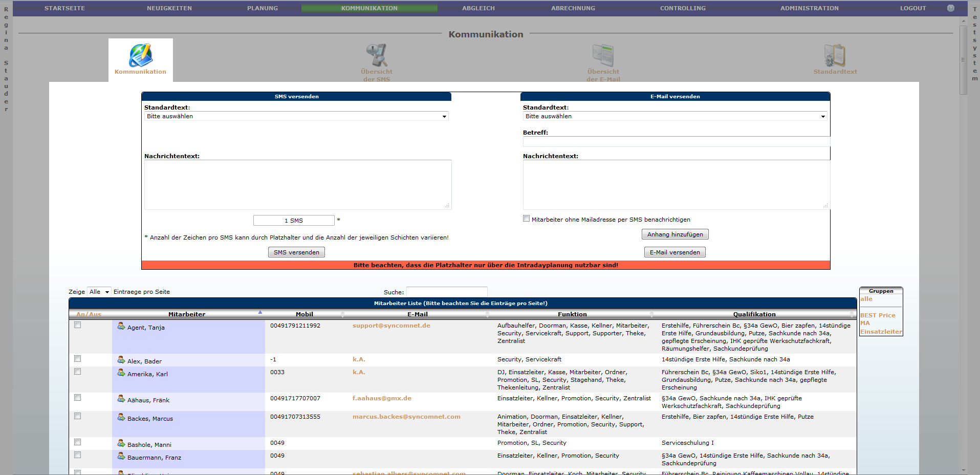Image resolution: width=980 pixels, height=475 pixels.
Task: Click person icon beside Alex, Bader
Action: click(x=121, y=360)
